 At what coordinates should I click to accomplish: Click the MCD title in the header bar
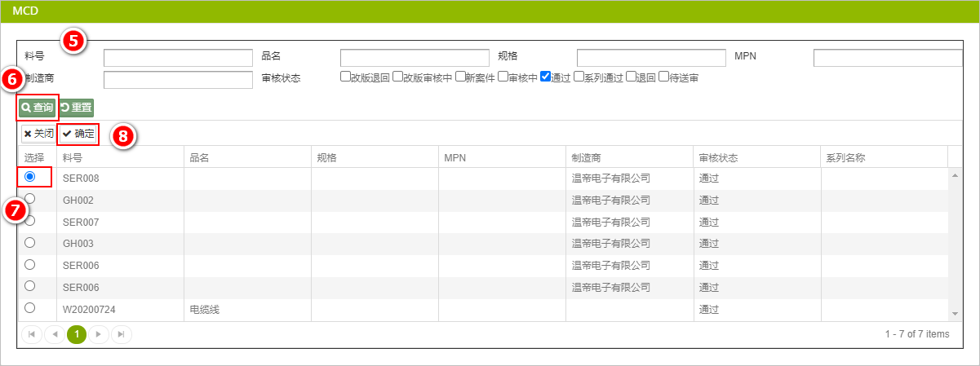[x=25, y=11]
